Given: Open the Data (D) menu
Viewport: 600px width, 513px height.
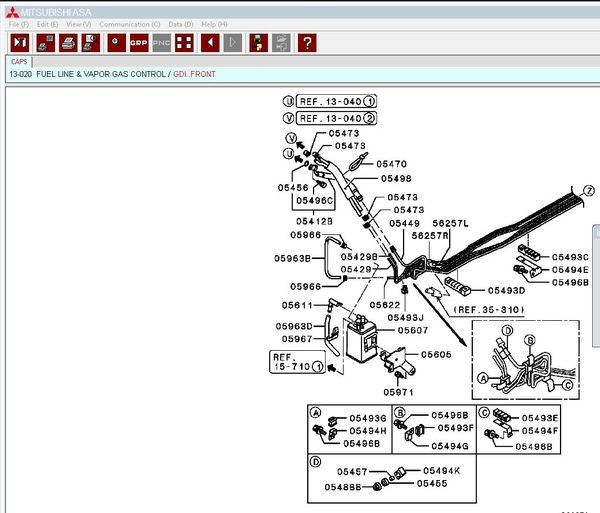Looking at the screenshot, I should [181, 24].
